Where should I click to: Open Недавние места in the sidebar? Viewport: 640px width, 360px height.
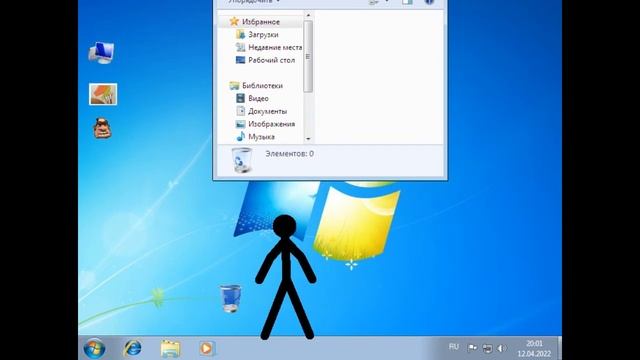(275, 47)
